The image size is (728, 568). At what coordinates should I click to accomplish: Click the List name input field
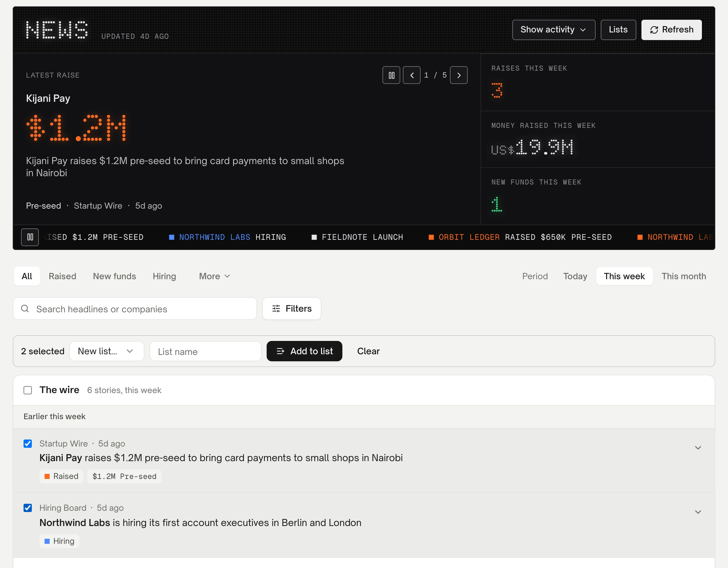[x=205, y=351]
